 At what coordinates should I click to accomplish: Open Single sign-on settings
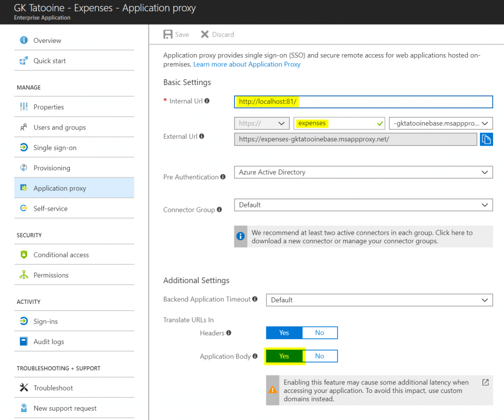(56, 147)
